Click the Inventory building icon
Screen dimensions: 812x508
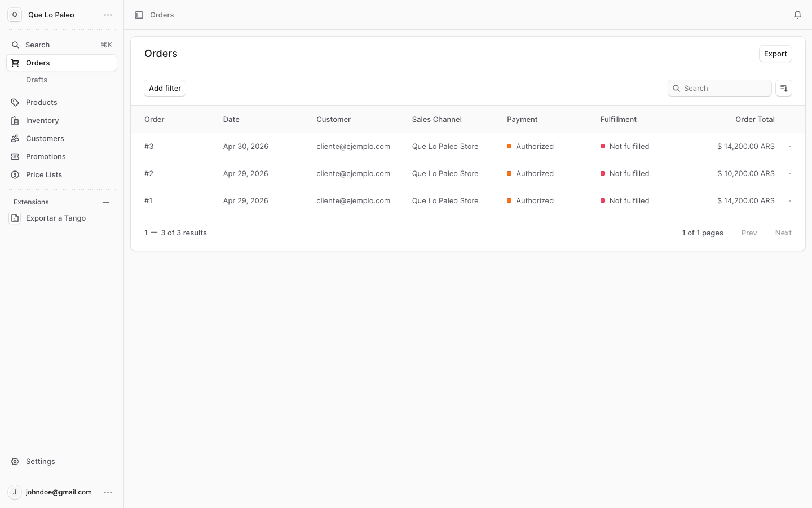[x=15, y=120]
